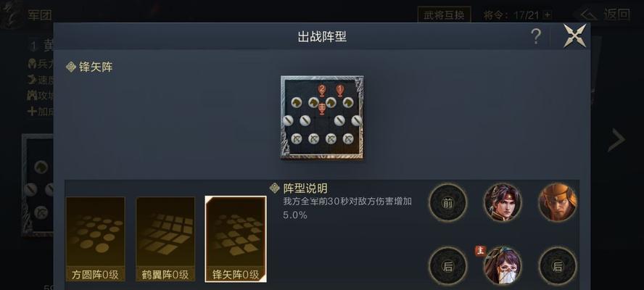Screen dimensions: 644x290
Task: Select the 鹤翼阵0级 formation card
Action: click(165, 239)
